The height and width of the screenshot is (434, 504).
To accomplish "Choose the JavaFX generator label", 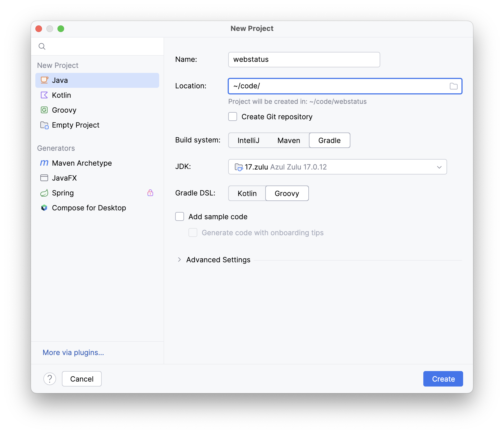I will coord(64,178).
